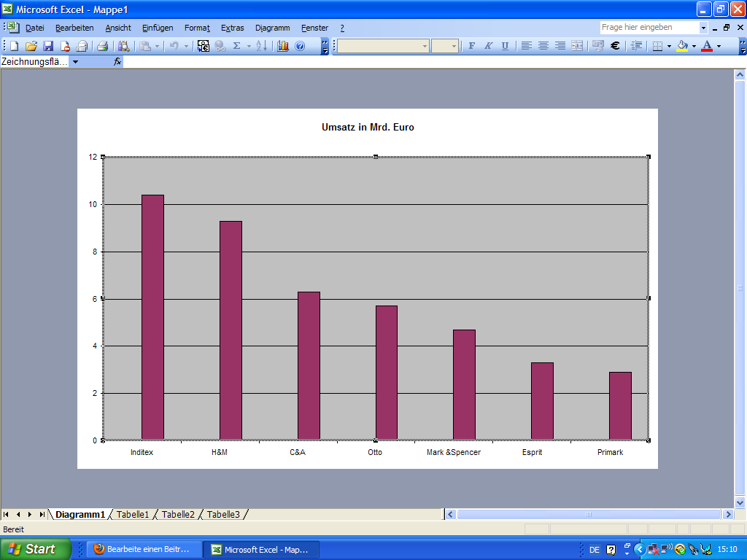
Task: Click the Euro conversion icon in the standard toolbar
Action: click(x=204, y=46)
